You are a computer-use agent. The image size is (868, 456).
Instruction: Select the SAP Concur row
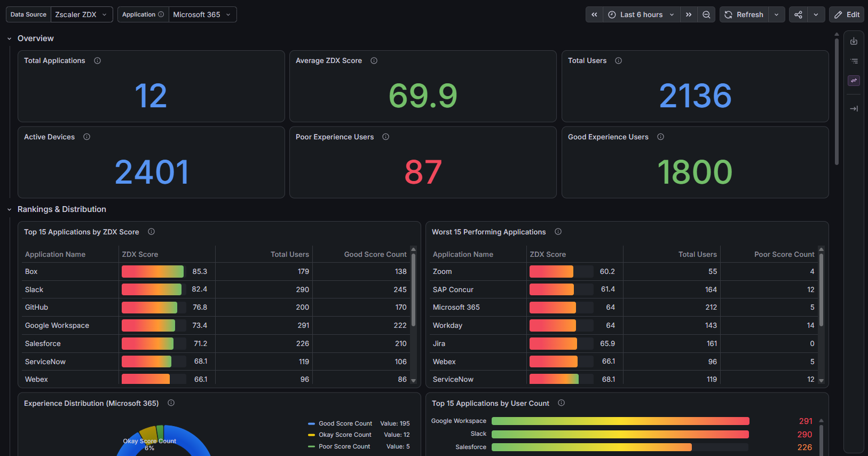624,289
